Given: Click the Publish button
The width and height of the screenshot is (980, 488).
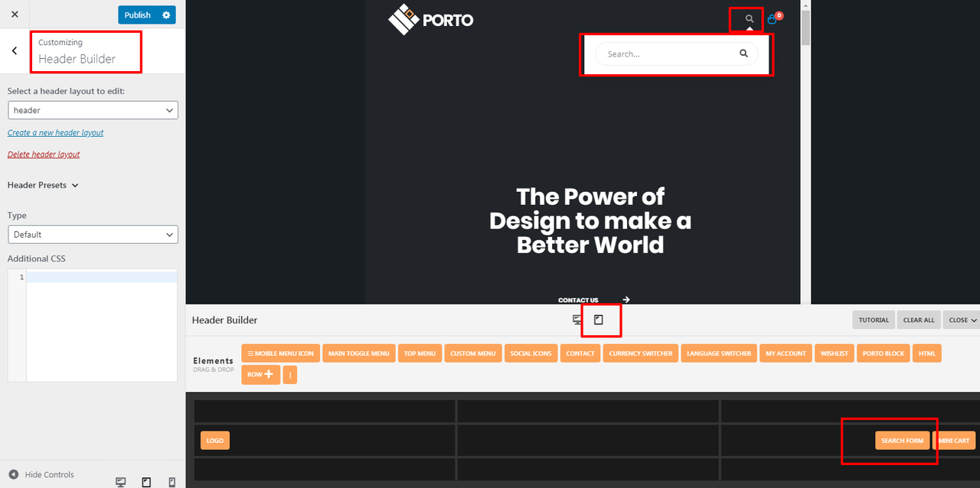Looking at the screenshot, I should pos(138,15).
